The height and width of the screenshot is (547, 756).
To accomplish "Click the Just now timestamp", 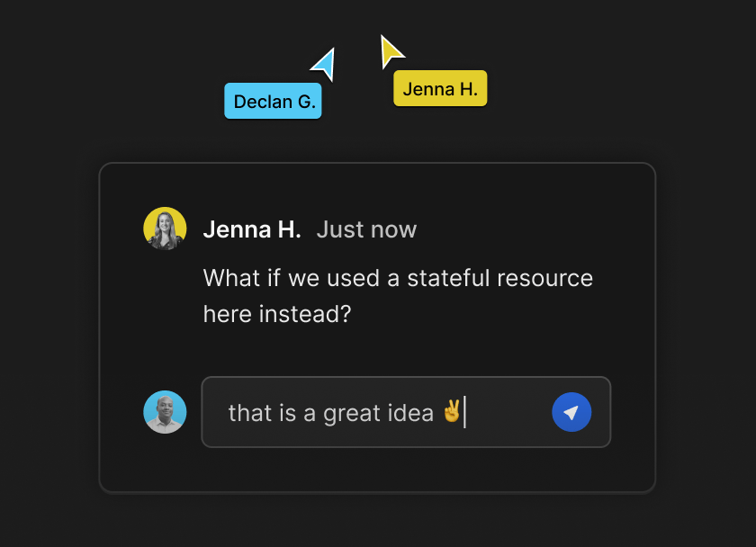I will (x=366, y=229).
